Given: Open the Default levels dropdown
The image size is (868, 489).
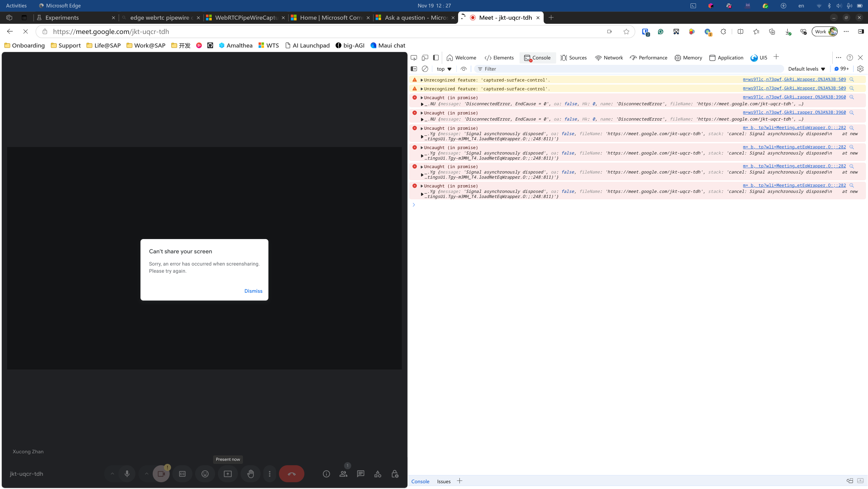Looking at the screenshot, I should (x=807, y=69).
